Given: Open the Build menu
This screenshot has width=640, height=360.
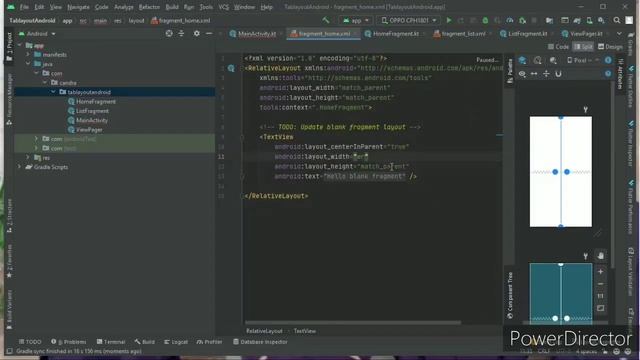Looking at the screenshot, I should coord(172,7).
